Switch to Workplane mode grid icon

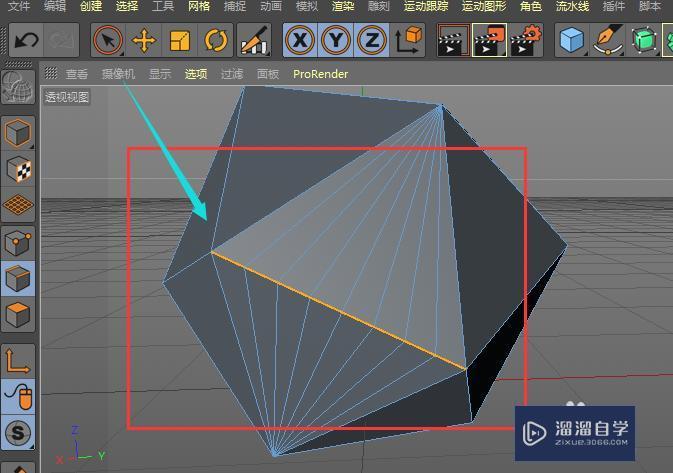point(18,205)
